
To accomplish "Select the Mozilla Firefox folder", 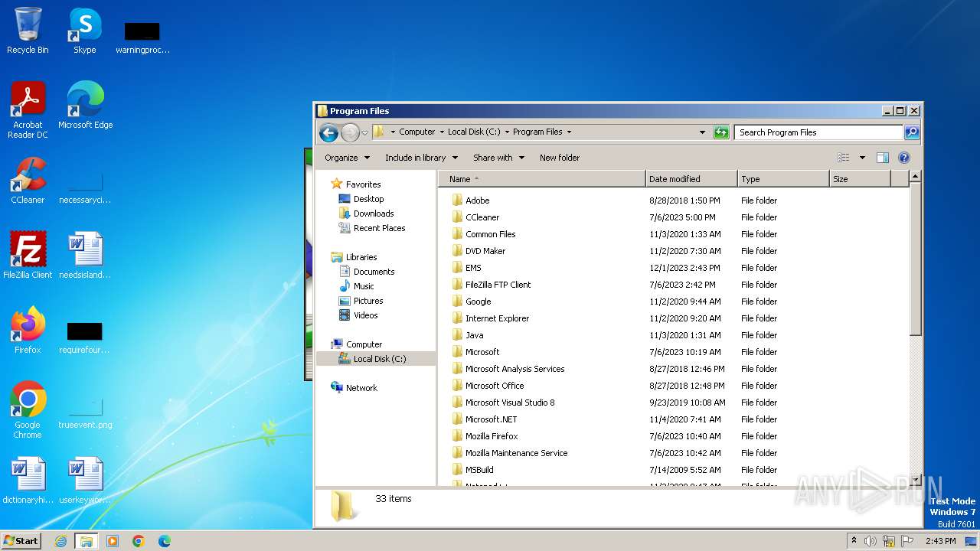I will [492, 436].
